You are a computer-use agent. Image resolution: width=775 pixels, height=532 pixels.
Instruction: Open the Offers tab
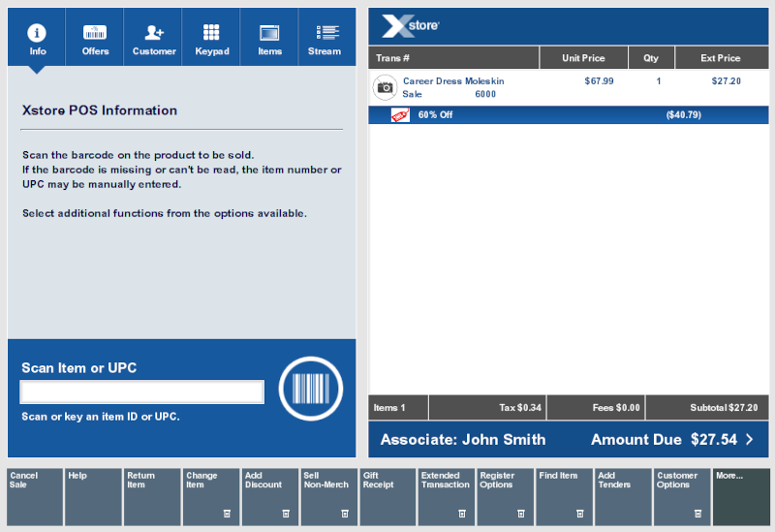point(94,37)
